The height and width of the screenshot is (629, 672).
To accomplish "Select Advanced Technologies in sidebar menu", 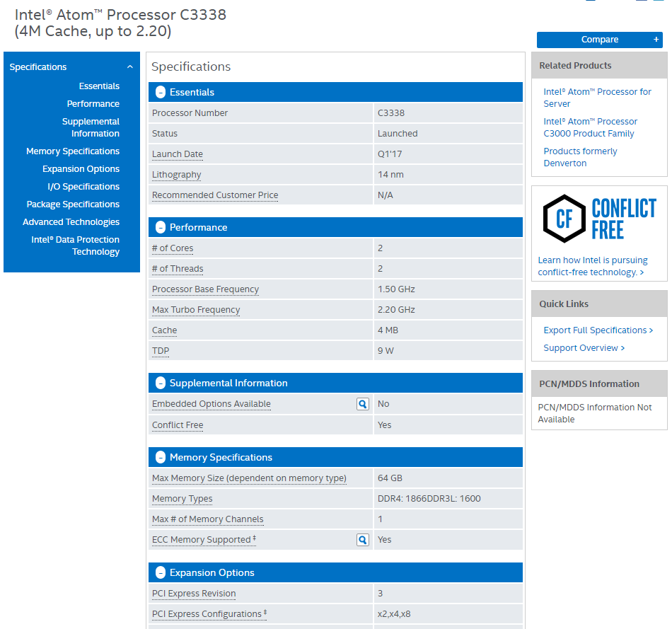I will [71, 222].
